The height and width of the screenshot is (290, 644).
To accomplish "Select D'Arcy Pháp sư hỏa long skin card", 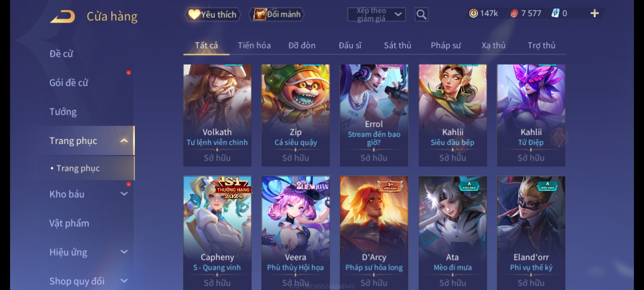I will (x=374, y=233).
